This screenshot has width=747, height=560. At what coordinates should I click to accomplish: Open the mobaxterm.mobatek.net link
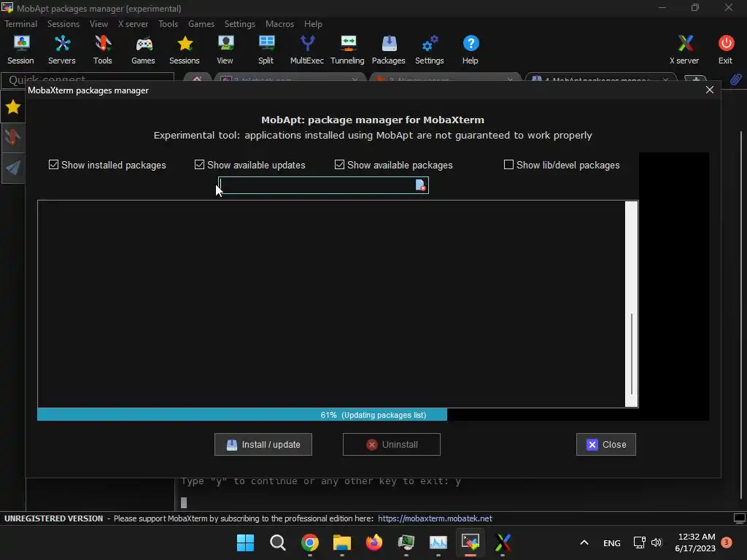pos(435,518)
